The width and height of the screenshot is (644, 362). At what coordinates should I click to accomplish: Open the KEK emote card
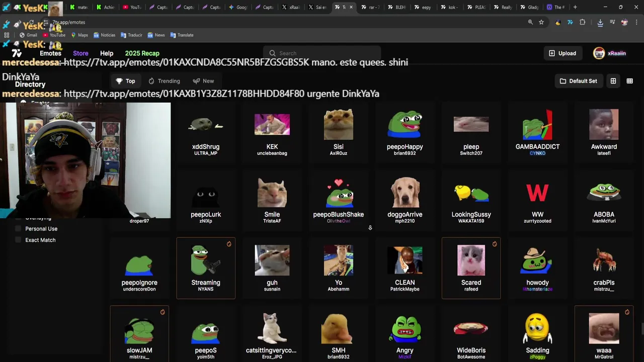pos(272,132)
